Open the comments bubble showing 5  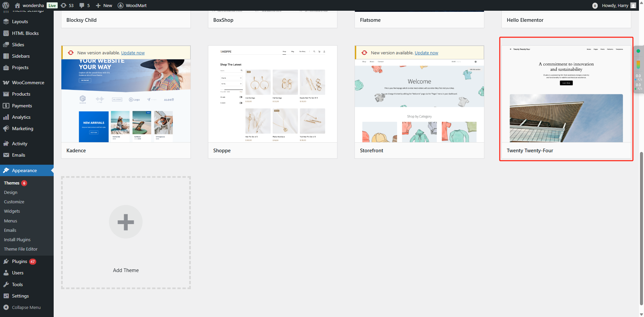pos(82,5)
